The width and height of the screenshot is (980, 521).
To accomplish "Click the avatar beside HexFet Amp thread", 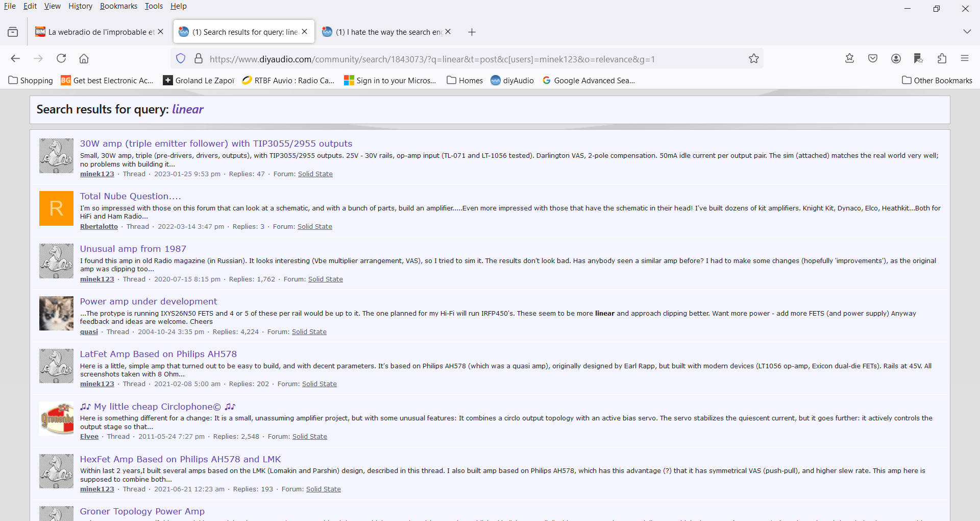I will tap(56, 471).
